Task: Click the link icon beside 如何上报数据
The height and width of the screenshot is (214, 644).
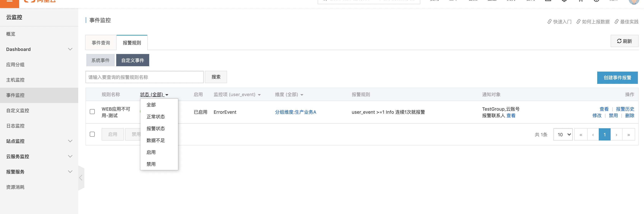Action: click(x=578, y=21)
